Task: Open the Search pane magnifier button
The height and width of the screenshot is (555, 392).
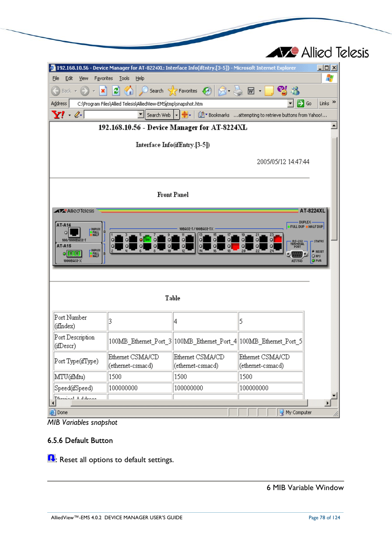Action: click(151, 91)
